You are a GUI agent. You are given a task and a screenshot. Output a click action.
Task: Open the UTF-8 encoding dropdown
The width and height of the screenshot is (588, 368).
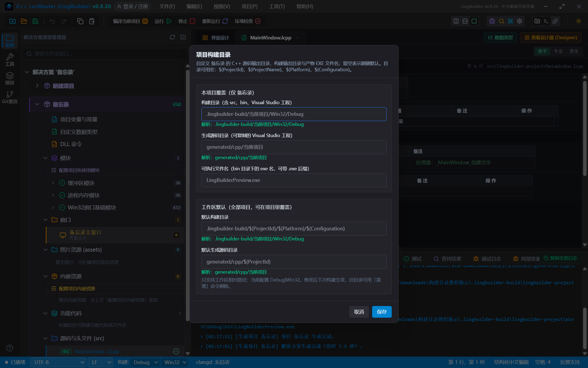coord(58,362)
